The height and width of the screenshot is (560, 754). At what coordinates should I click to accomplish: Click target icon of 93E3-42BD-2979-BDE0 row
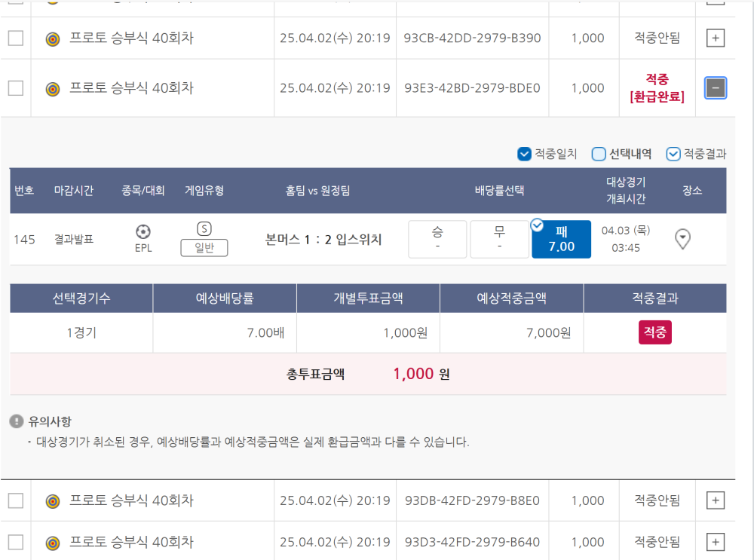(53, 89)
